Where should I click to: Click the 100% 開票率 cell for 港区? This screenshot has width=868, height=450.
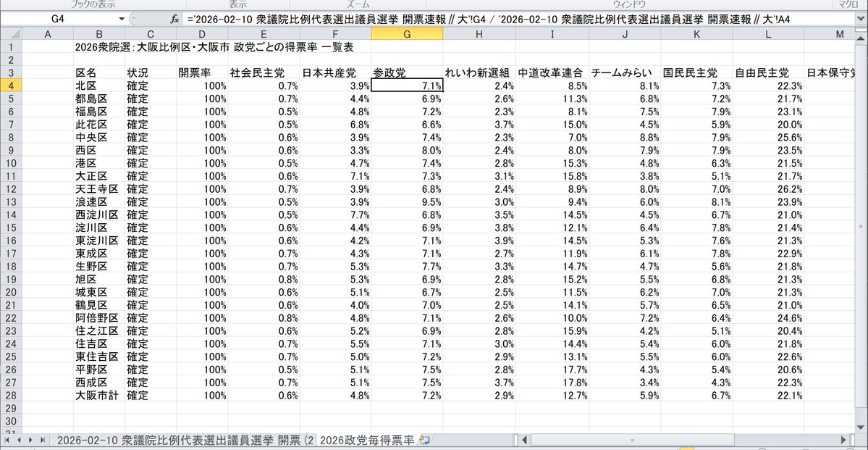pos(201,163)
